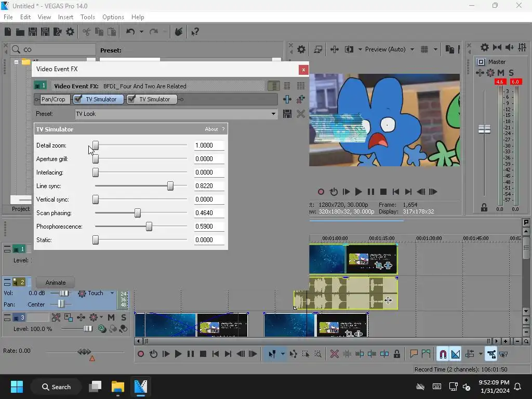The height and width of the screenshot is (399, 532).
Task: Open project properties gear in main toolbar
Action: 70,32
